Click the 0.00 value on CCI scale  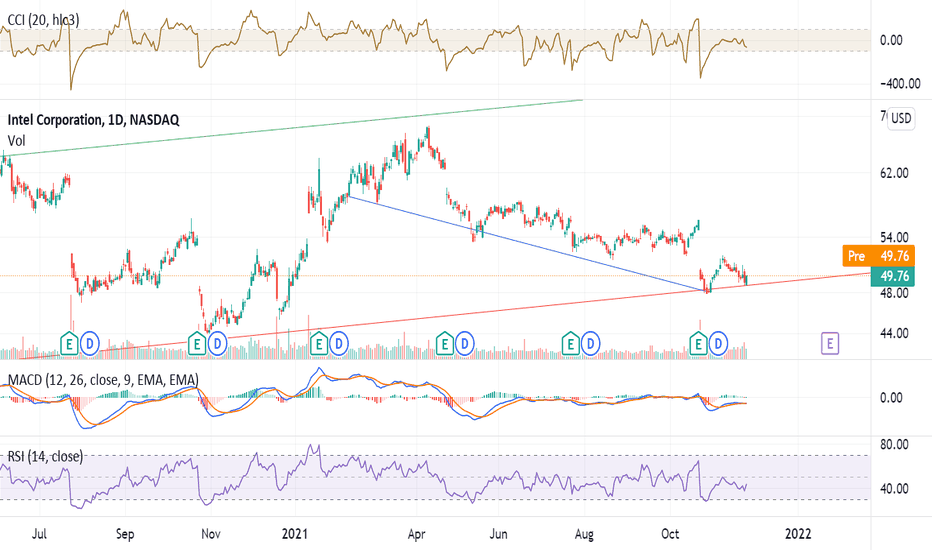point(891,40)
